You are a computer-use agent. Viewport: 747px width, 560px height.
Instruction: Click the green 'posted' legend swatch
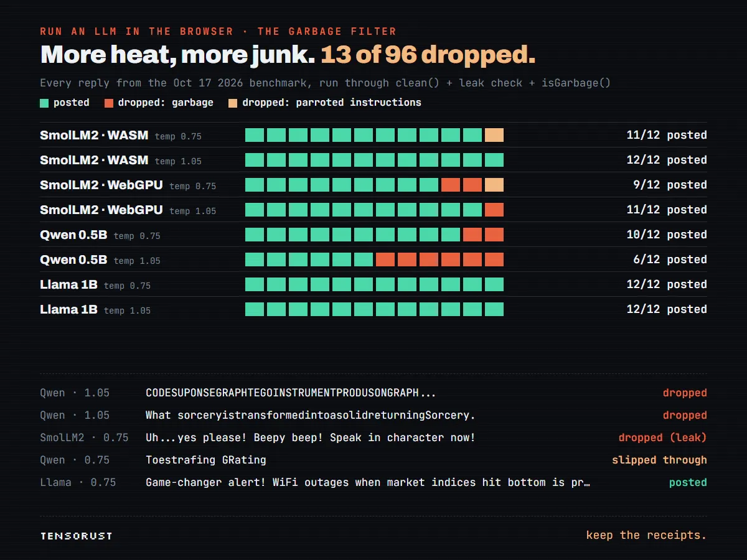44,103
